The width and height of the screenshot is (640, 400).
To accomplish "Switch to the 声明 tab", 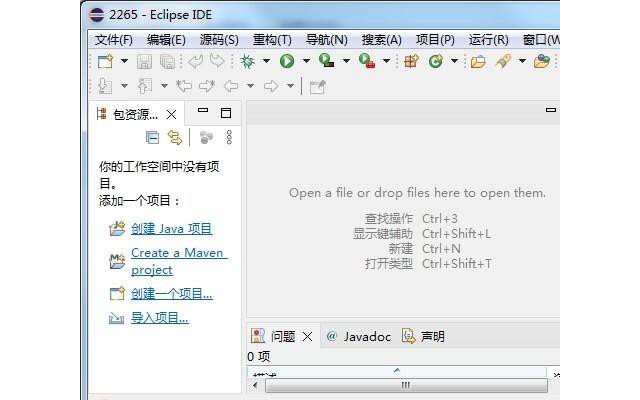I will 424,336.
